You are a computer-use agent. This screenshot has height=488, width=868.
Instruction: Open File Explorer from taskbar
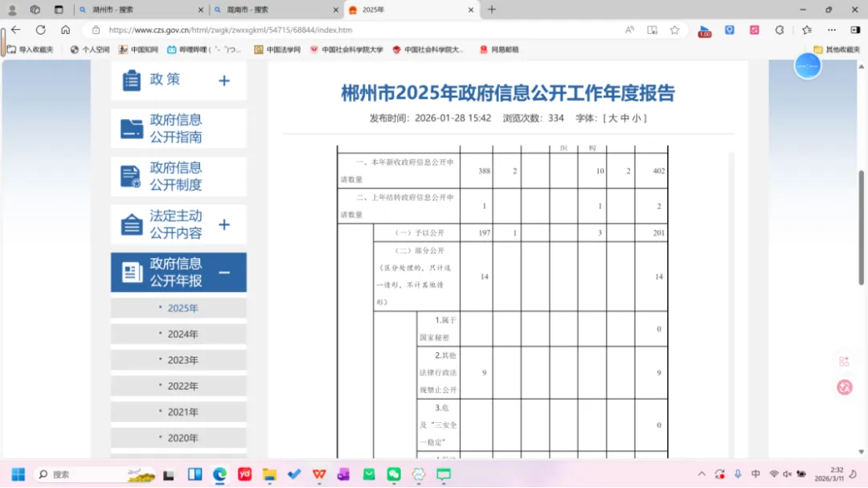269,474
